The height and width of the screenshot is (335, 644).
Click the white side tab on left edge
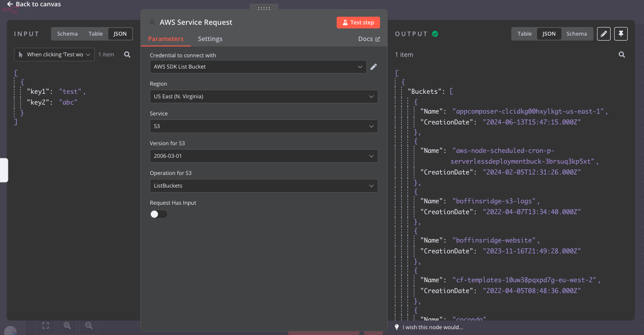(x=4, y=170)
